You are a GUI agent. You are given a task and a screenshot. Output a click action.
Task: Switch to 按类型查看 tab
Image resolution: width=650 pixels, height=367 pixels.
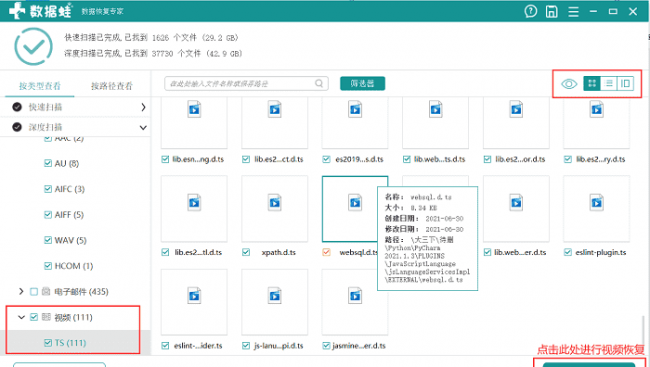coord(40,86)
